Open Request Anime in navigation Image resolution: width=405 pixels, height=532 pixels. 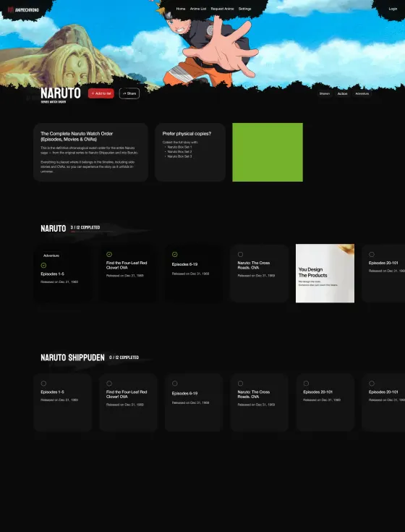(x=222, y=9)
